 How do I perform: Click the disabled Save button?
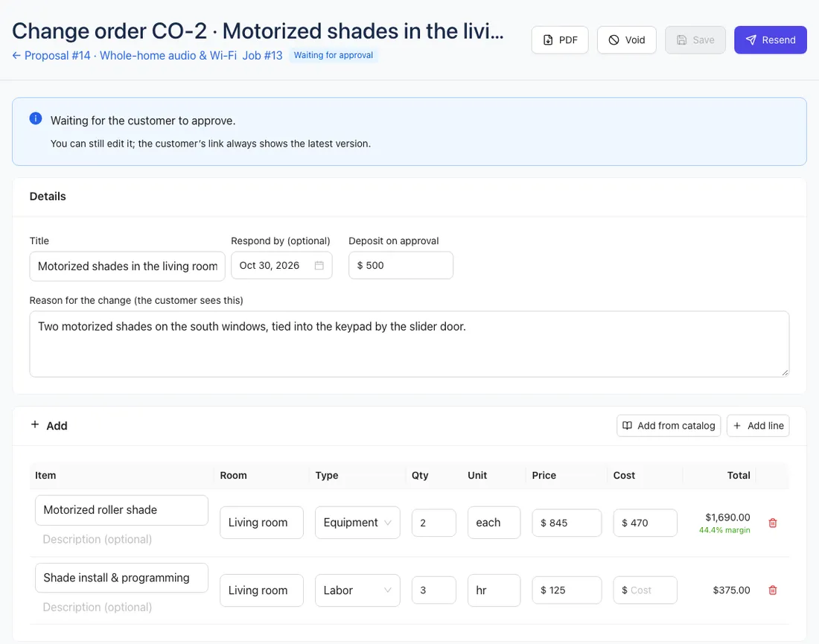pos(695,39)
